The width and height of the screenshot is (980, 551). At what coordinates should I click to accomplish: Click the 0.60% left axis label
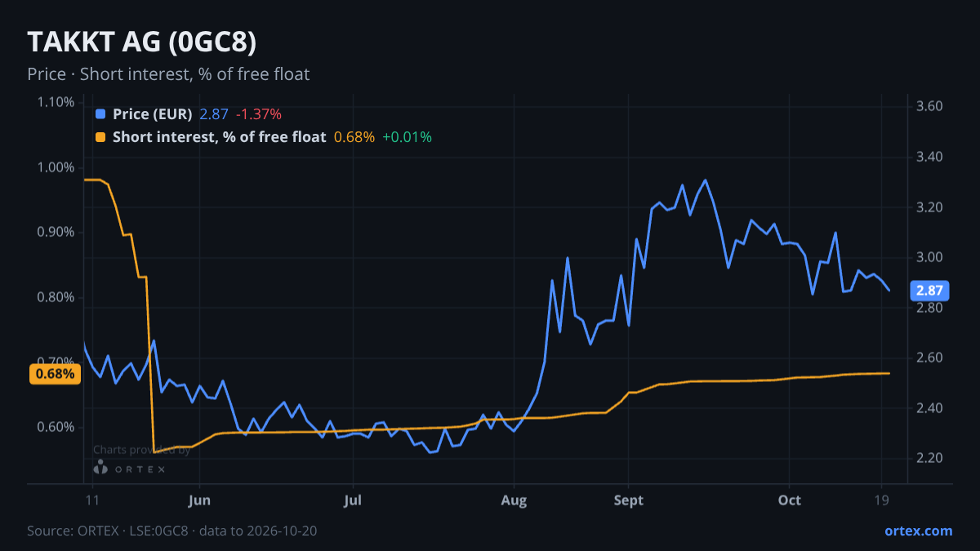(56, 427)
